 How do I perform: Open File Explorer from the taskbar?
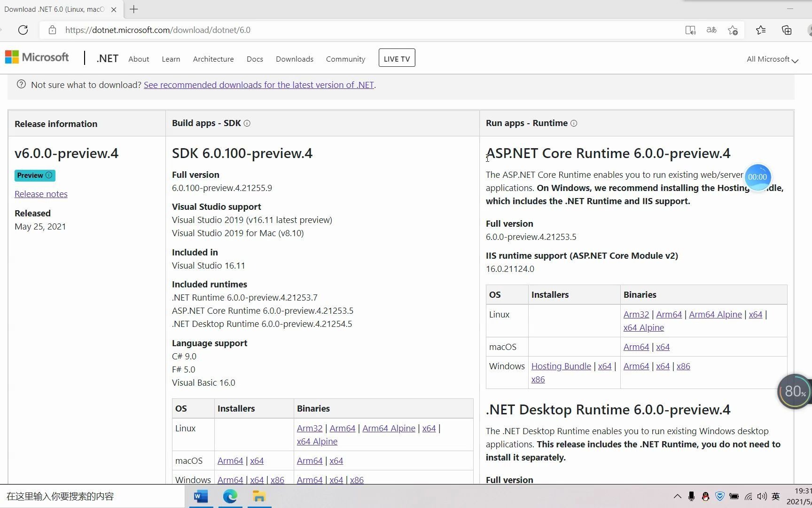259,496
